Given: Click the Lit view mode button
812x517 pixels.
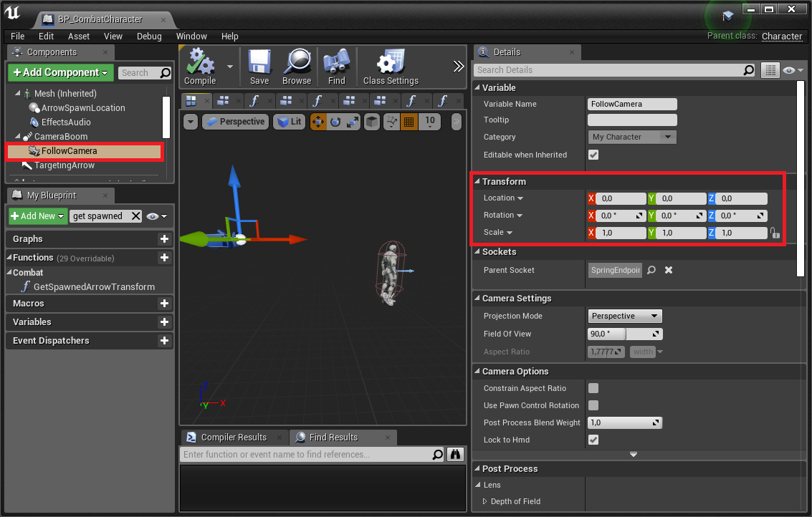Looking at the screenshot, I should click(x=290, y=122).
